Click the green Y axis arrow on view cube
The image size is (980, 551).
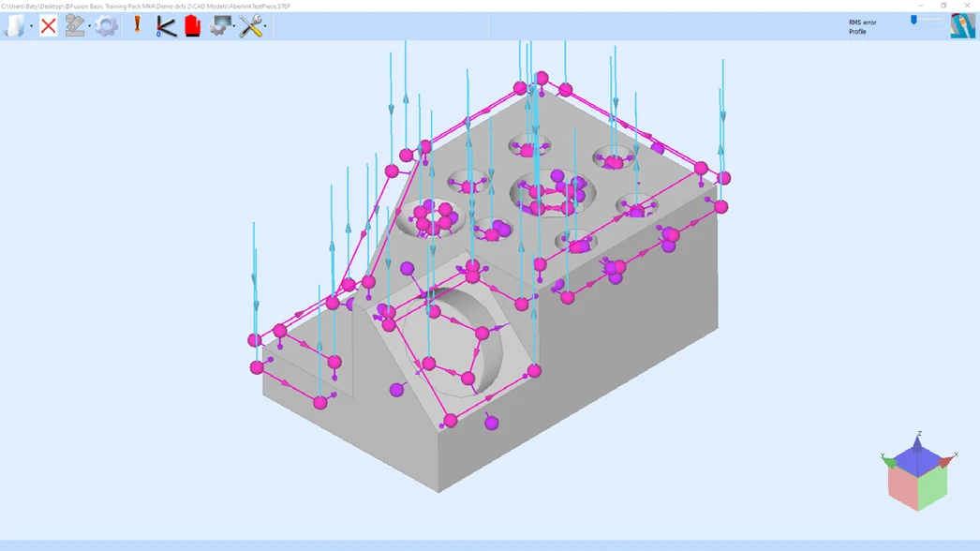pyautogui.click(x=888, y=462)
